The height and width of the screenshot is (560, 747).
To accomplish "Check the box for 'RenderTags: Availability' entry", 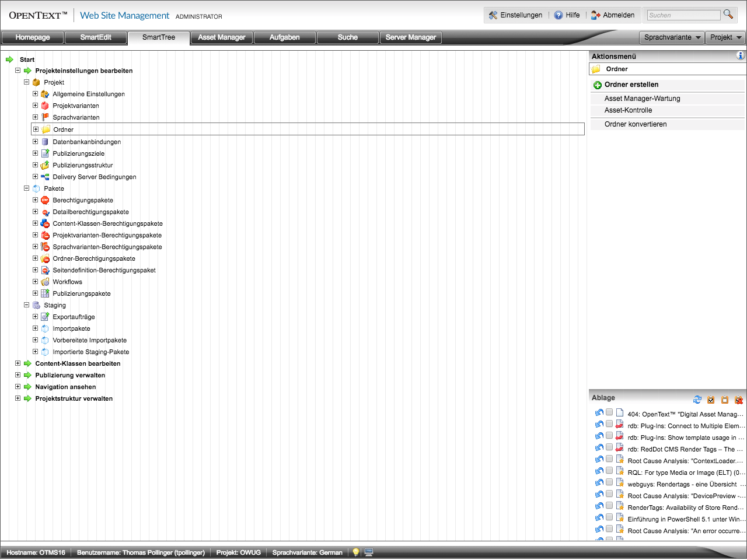I will tap(609, 506).
